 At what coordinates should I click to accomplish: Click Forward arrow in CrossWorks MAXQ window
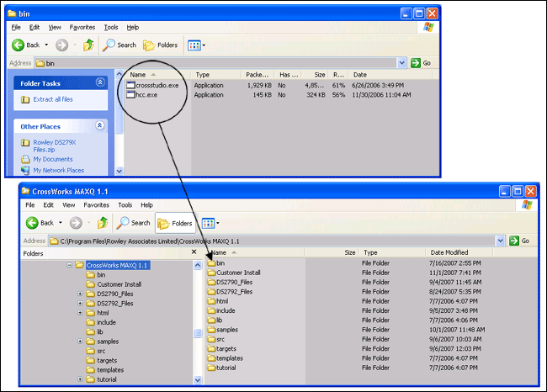[x=76, y=223]
